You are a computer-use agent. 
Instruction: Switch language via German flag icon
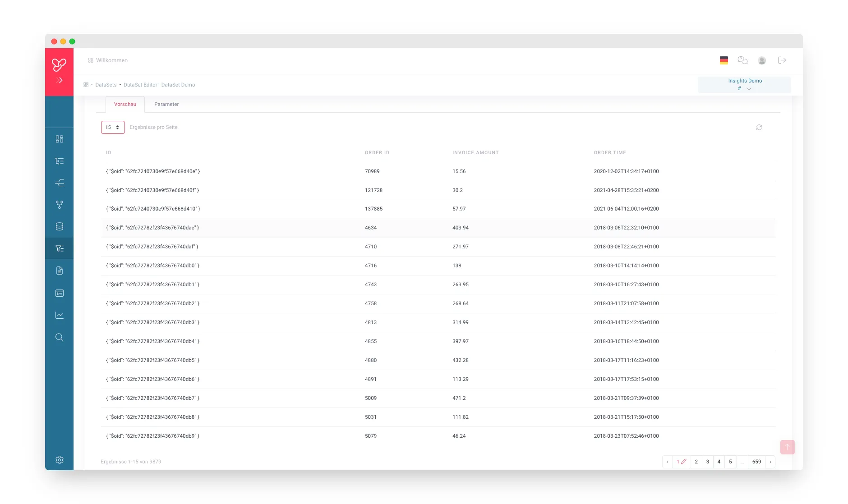point(724,60)
